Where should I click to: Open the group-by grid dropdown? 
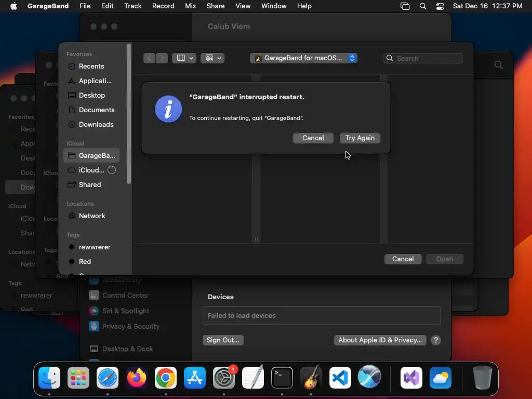pos(212,58)
